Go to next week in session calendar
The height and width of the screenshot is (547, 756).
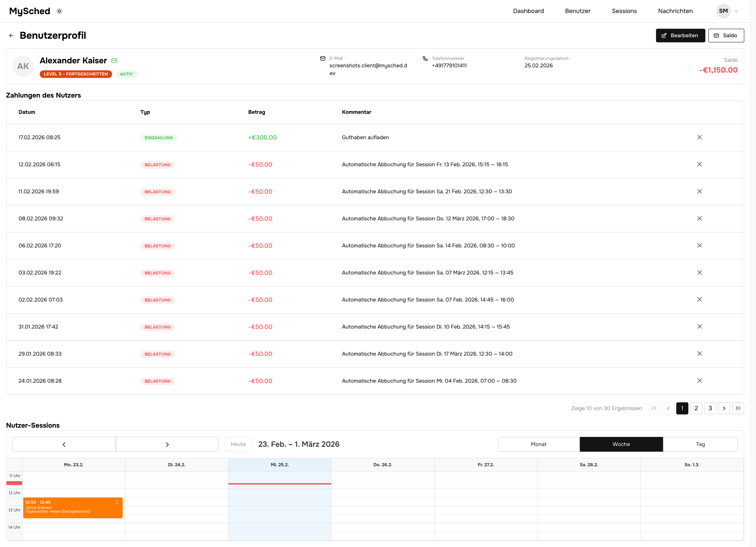[167, 444]
